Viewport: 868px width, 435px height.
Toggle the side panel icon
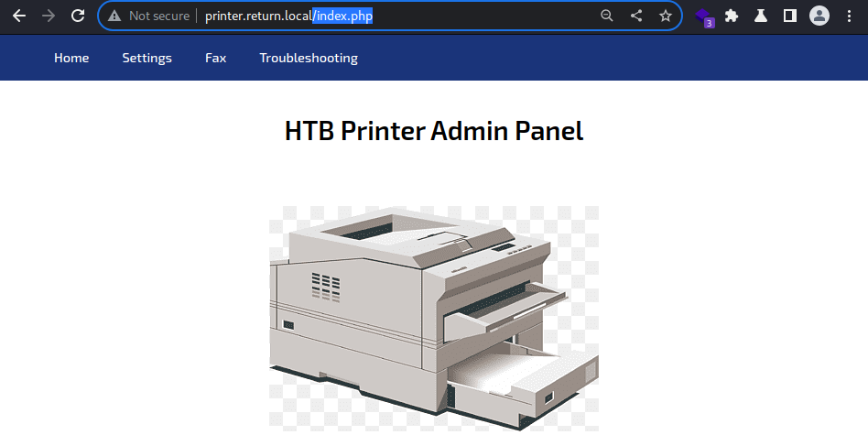[x=790, y=16]
